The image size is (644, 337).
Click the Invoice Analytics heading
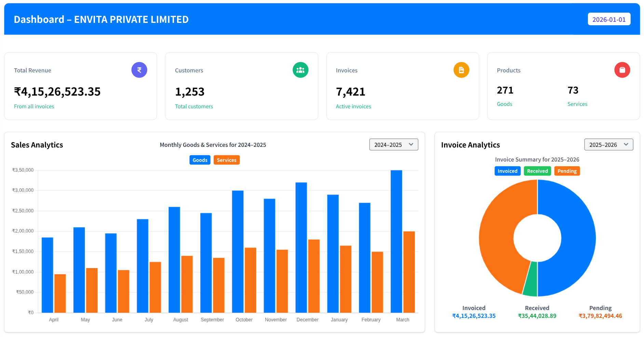(x=470, y=145)
